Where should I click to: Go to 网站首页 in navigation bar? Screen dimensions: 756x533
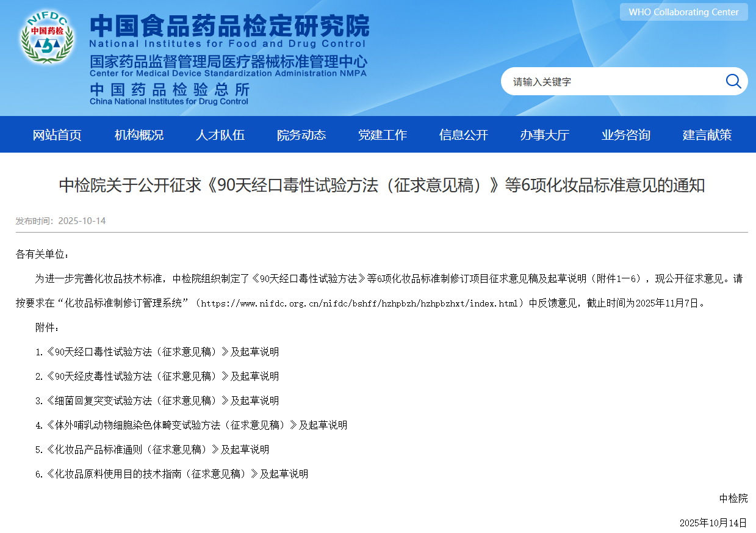tap(57, 135)
